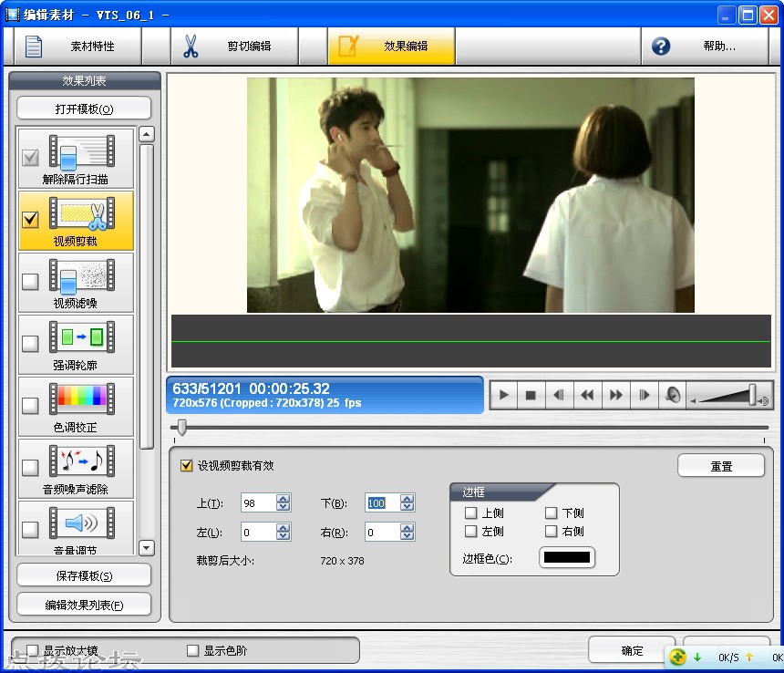Click the effect list scroll down arrow

[x=146, y=547]
